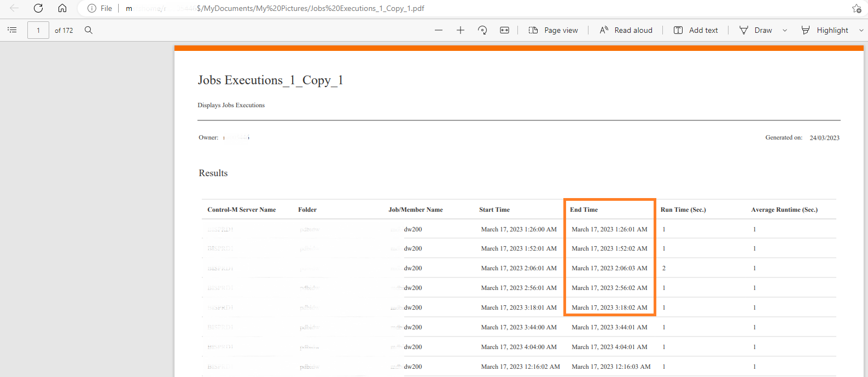The height and width of the screenshot is (377, 868).
Task: Activate the Draw tool
Action: [756, 30]
